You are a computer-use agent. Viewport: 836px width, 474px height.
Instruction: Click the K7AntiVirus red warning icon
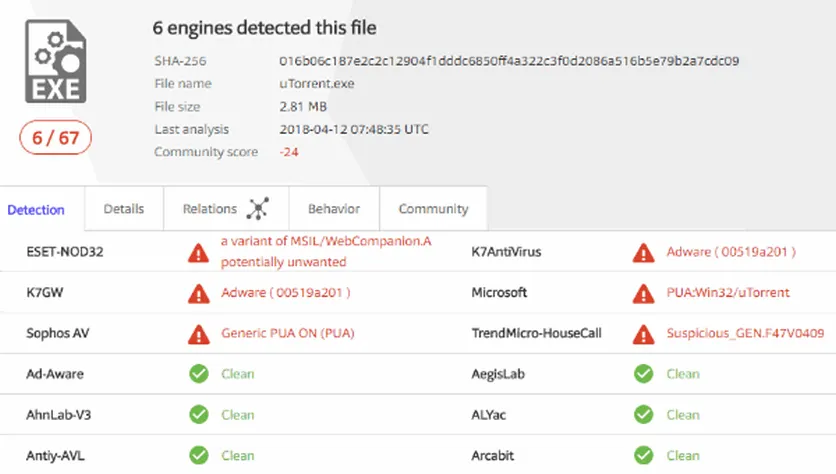643,253
